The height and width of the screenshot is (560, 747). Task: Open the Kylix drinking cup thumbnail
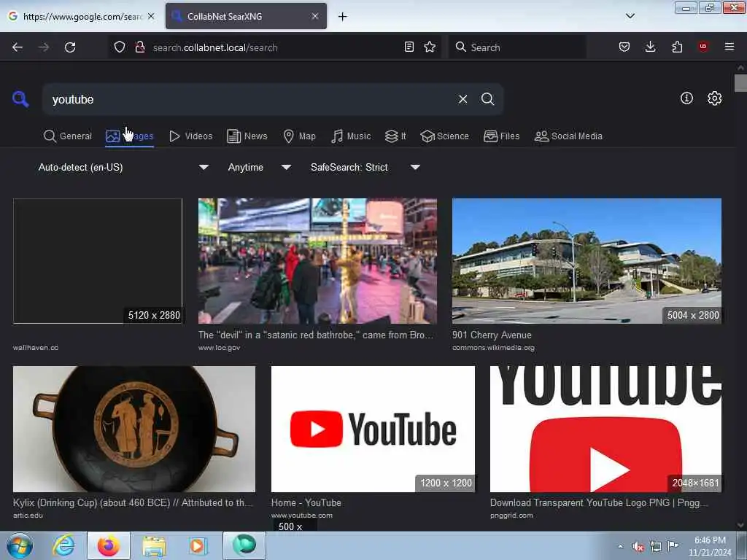[x=134, y=429]
